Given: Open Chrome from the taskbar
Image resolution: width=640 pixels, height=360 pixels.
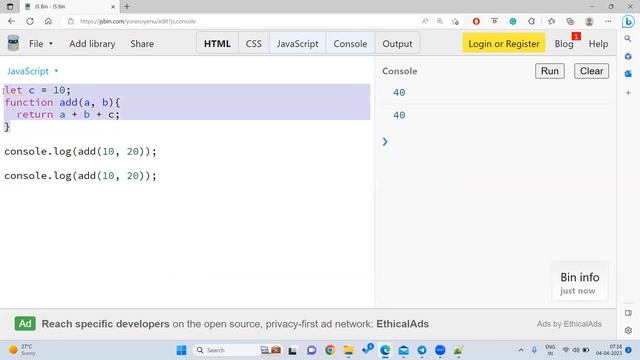Looking at the screenshot, I should (330, 350).
